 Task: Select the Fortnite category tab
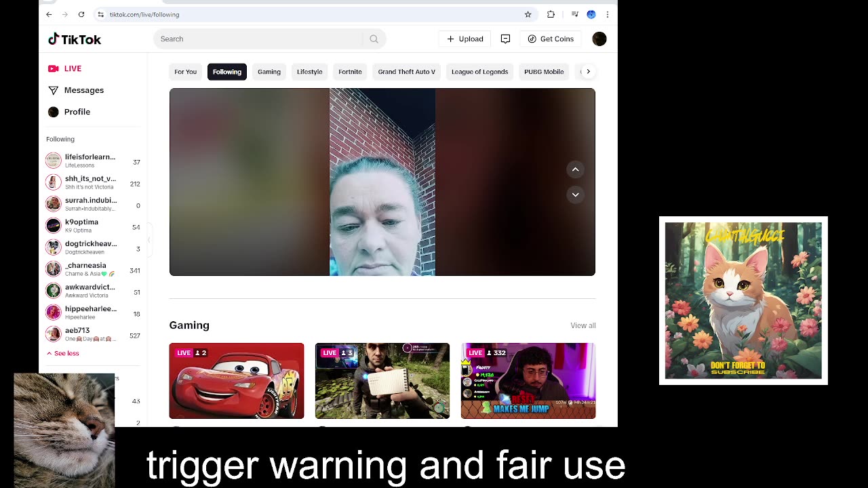click(350, 72)
